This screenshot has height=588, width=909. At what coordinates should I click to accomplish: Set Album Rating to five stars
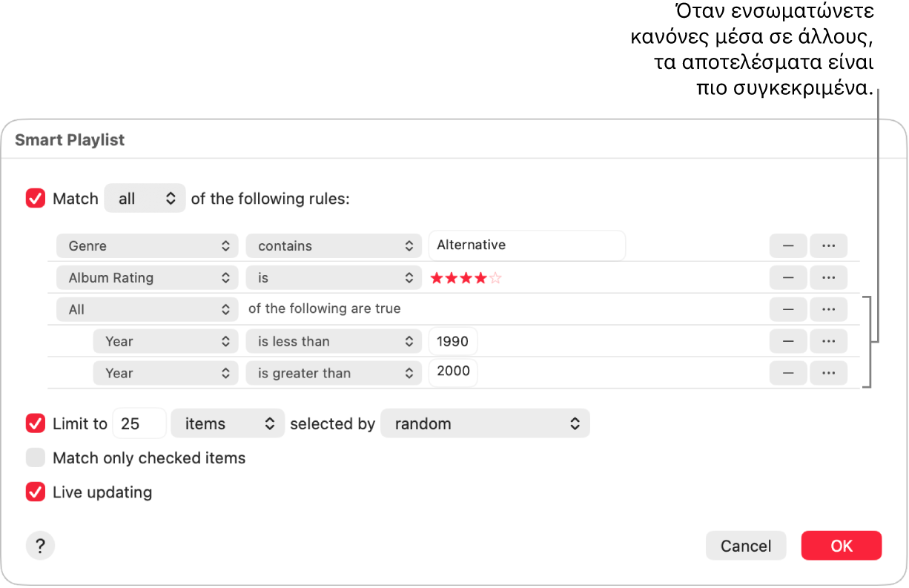(x=496, y=279)
